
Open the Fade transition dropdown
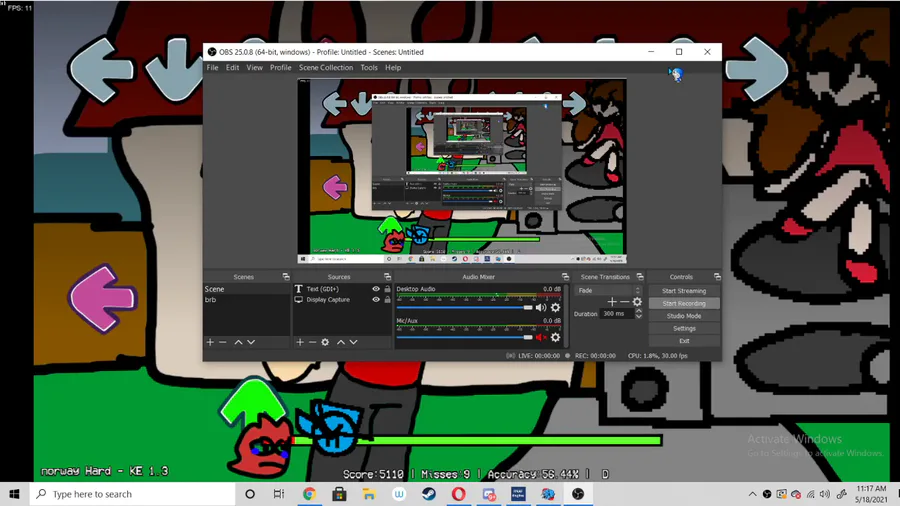(609, 290)
